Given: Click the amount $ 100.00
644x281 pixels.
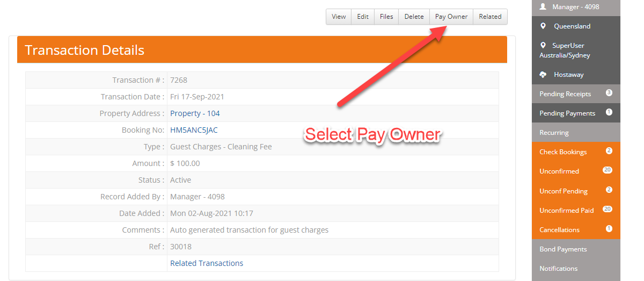Looking at the screenshot, I should [185, 163].
